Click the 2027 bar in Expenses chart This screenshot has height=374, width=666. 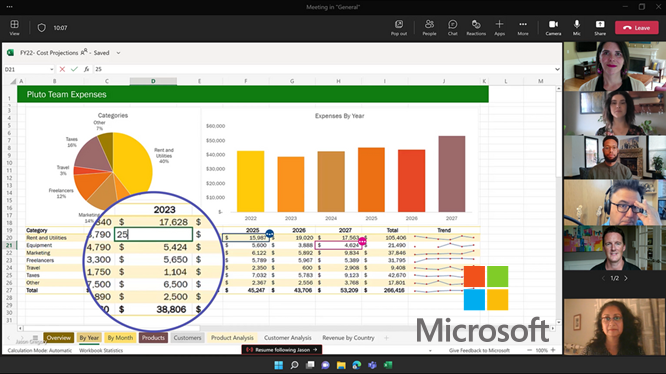tap(452, 174)
